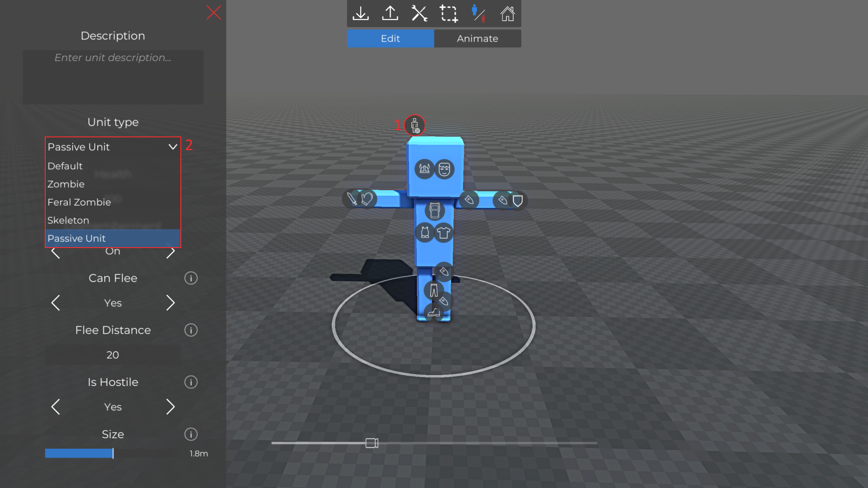Select Feral Zombie from unit type list
Screen dimensions: 868x488
(79, 202)
